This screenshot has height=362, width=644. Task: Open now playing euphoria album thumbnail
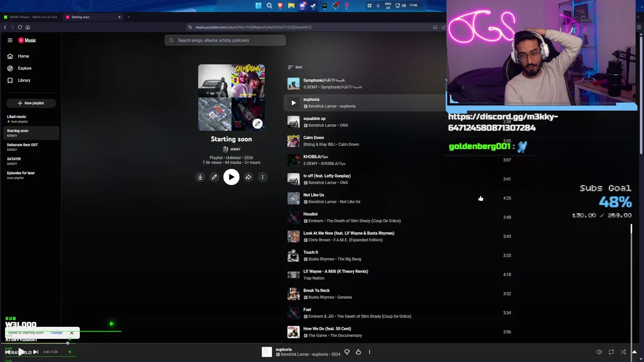267,352
